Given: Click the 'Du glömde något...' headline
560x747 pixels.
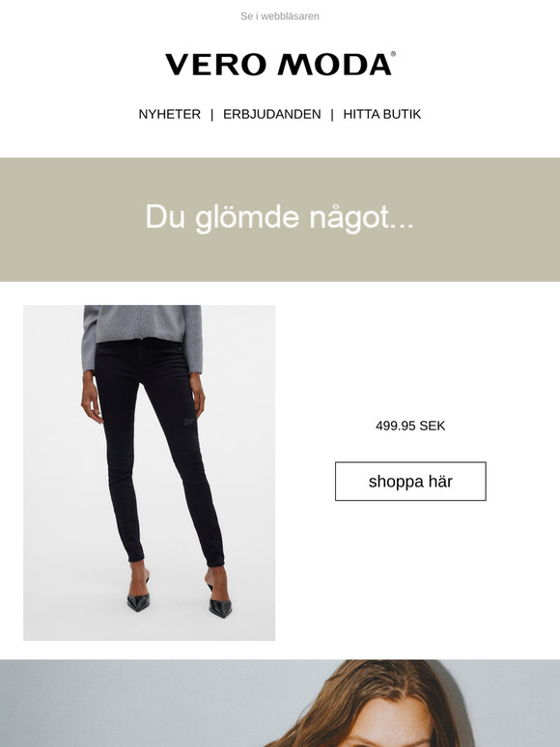Looking at the screenshot, I should (x=280, y=218).
